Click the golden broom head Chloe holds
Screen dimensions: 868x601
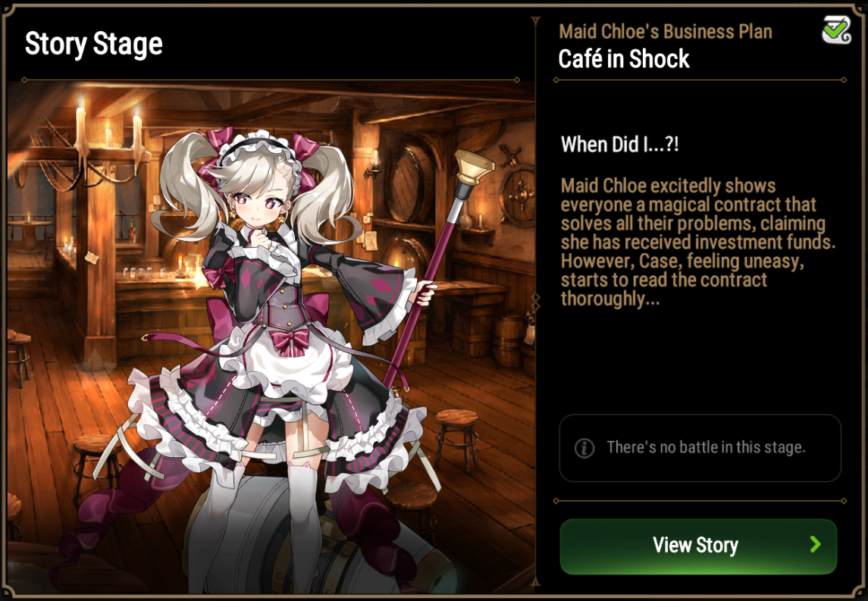tap(474, 167)
